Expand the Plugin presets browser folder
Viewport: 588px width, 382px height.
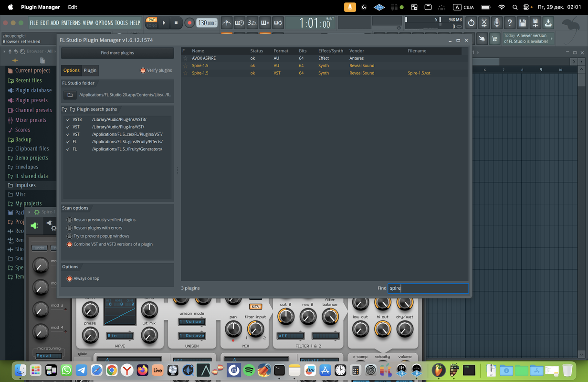[31, 100]
